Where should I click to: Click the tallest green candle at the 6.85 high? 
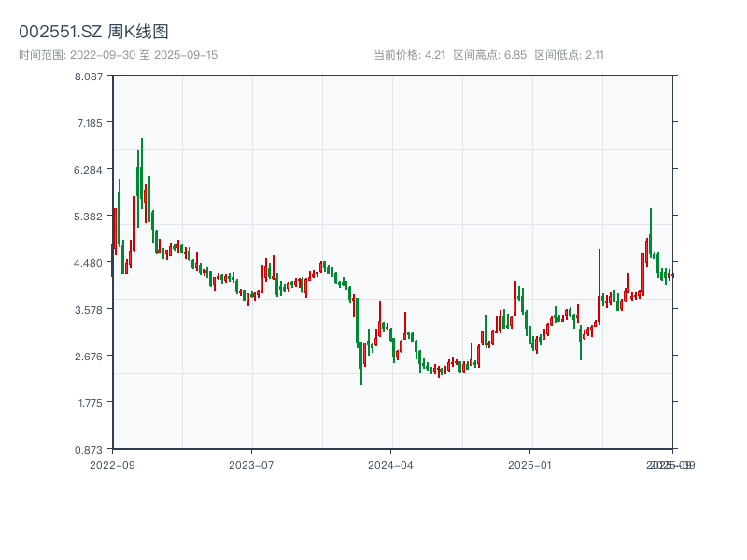(142, 174)
